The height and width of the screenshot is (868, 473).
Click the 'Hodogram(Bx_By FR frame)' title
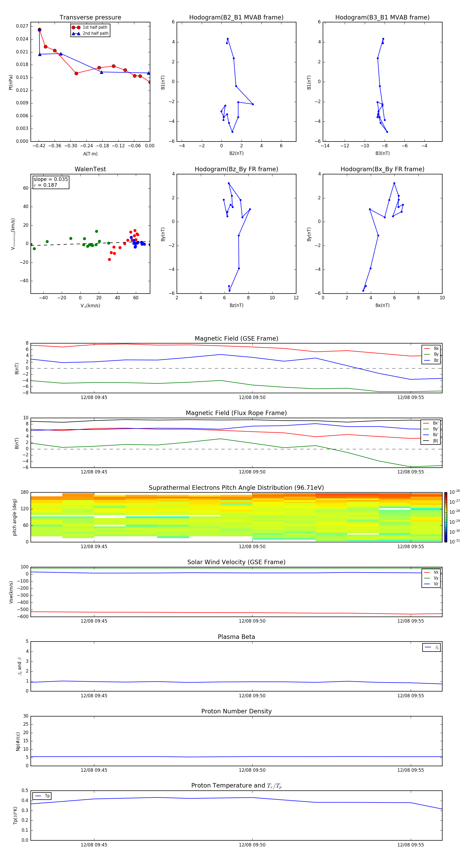point(382,169)
